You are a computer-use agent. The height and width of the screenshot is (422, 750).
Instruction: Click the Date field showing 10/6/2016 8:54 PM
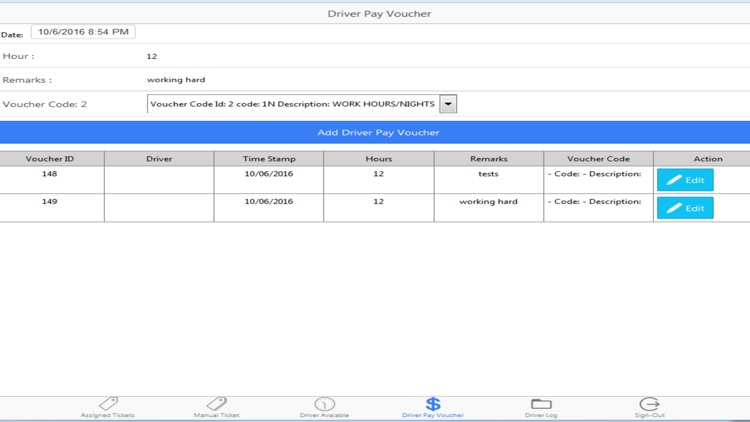pyautogui.click(x=83, y=33)
